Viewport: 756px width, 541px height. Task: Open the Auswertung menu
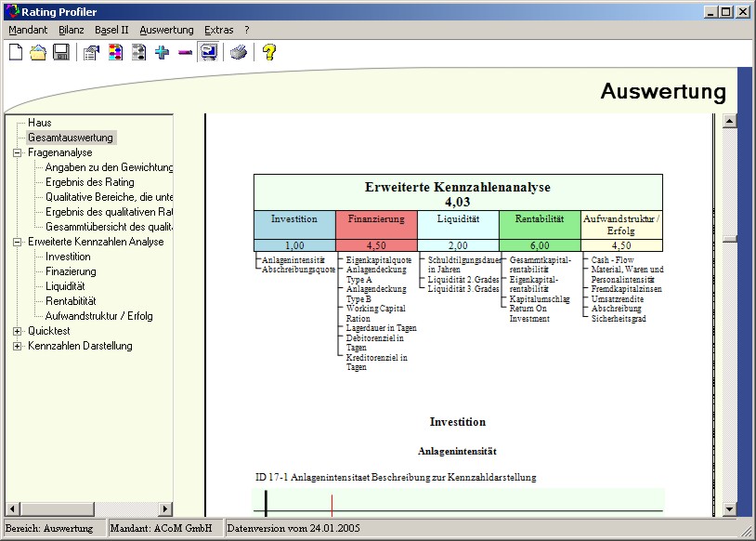click(167, 30)
